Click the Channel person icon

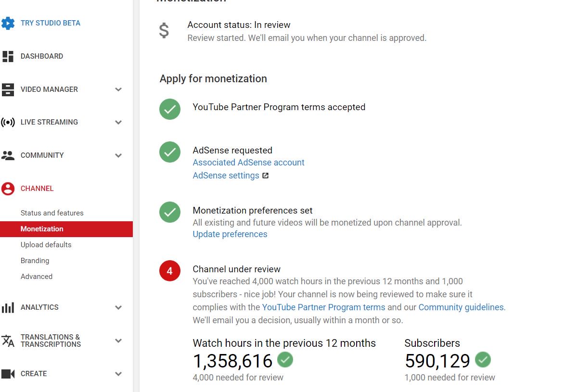[x=8, y=189]
